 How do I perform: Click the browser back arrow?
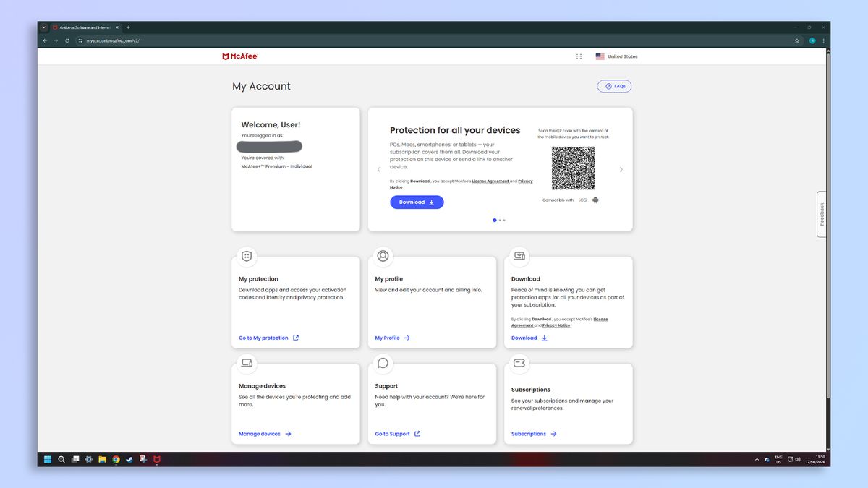pos(45,40)
